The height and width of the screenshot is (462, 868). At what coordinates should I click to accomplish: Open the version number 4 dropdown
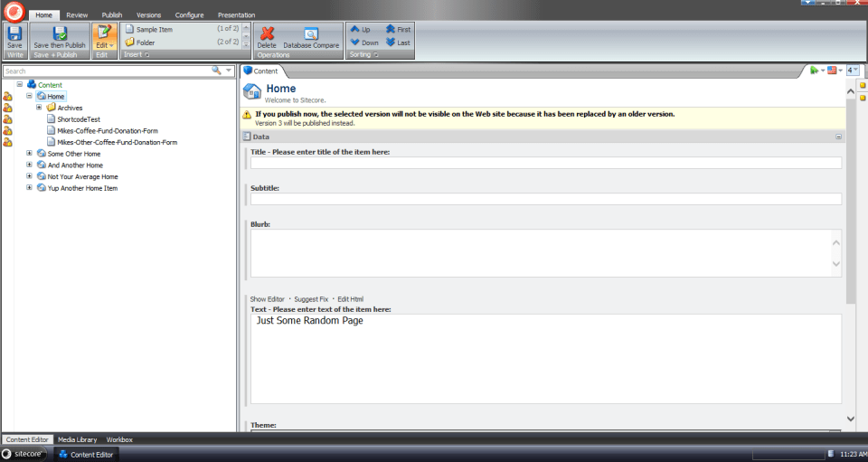[853, 71]
